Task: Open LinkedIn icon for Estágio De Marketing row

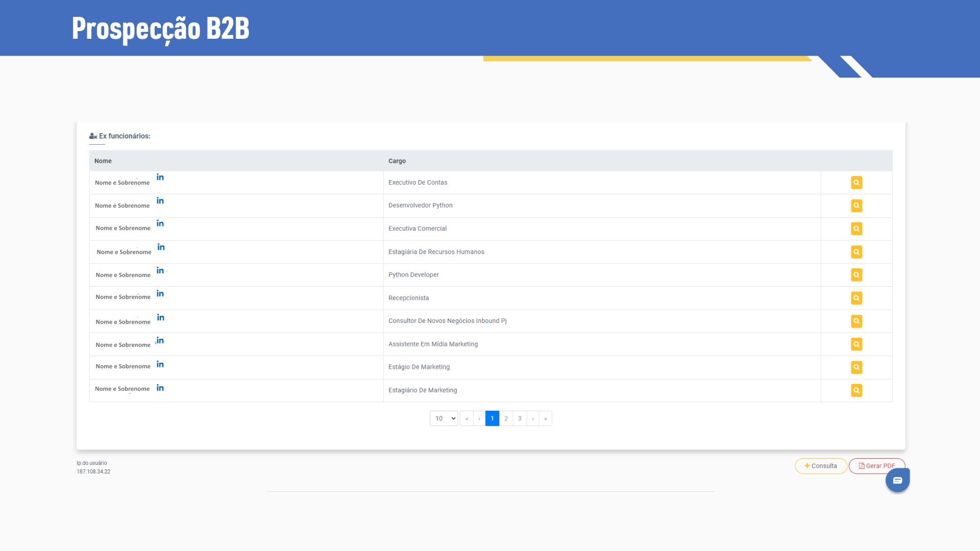Action: coord(160,364)
